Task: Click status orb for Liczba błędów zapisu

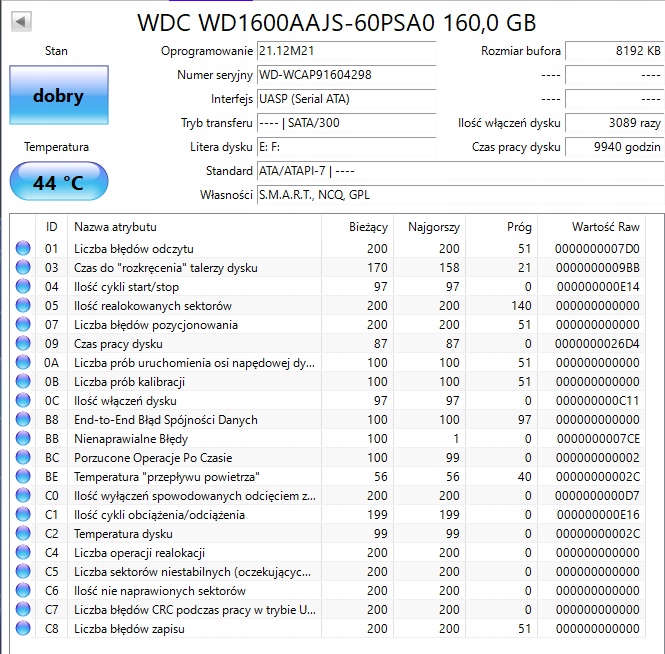Action: 23,629
